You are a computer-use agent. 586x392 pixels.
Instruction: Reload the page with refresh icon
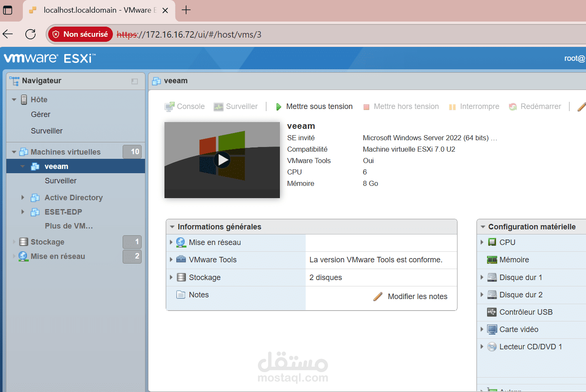point(30,34)
